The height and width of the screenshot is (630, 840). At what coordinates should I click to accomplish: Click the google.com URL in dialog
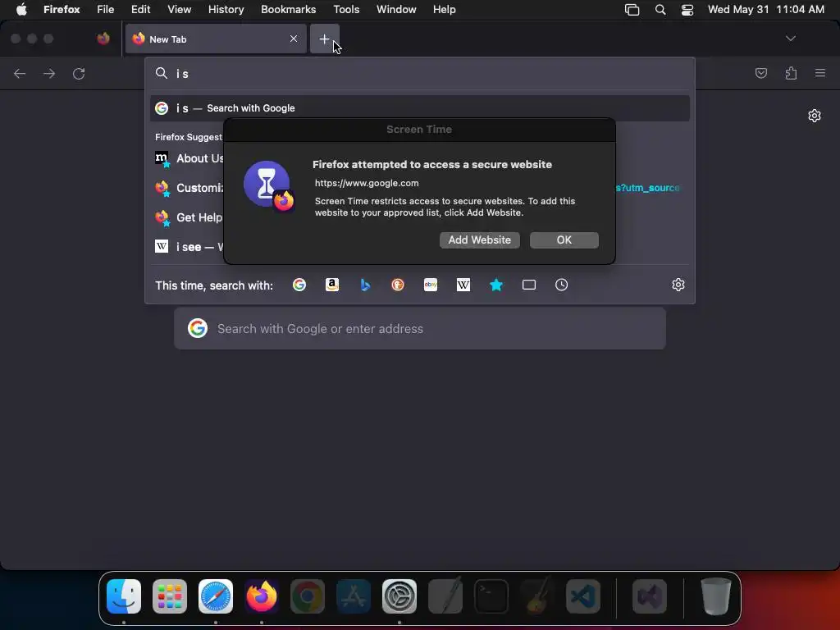click(x=367, y=183)
